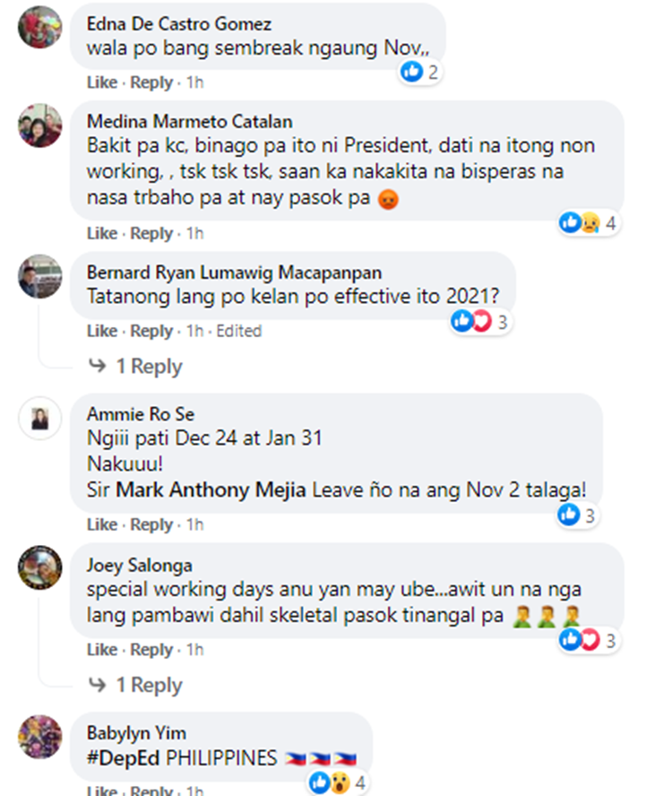This screenshot has width=672, height=796.
Task: Open the #DepEd hashtag link
Action: pyautogui.click(x=124, y=758)
